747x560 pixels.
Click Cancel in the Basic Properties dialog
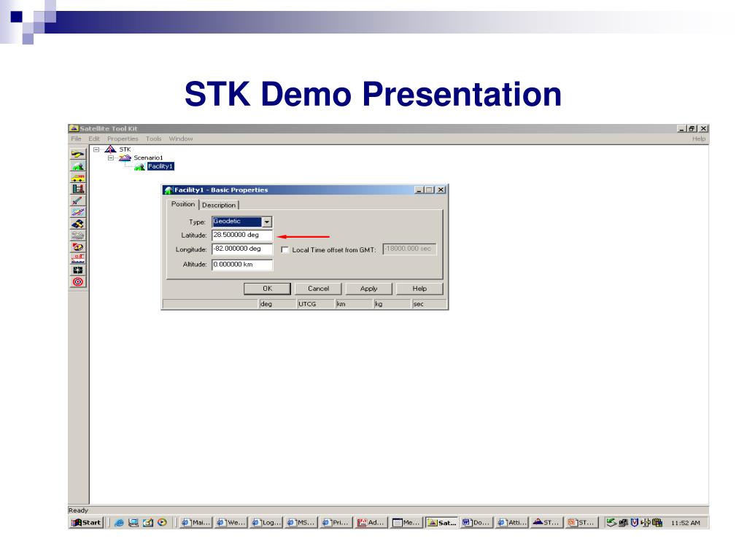click(x=318, y=289)
